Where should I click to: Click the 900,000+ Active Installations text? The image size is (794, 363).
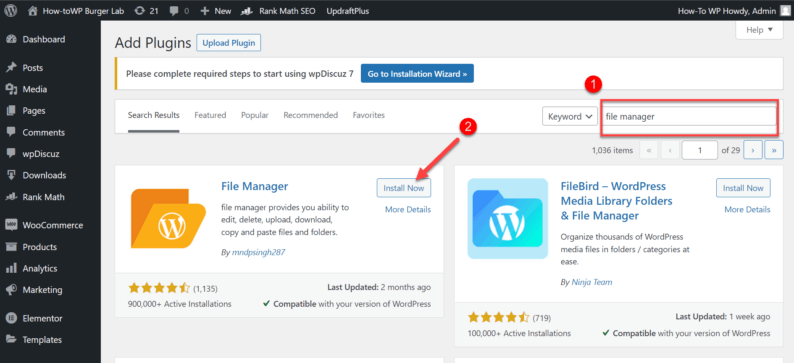(x=180, y=304)
